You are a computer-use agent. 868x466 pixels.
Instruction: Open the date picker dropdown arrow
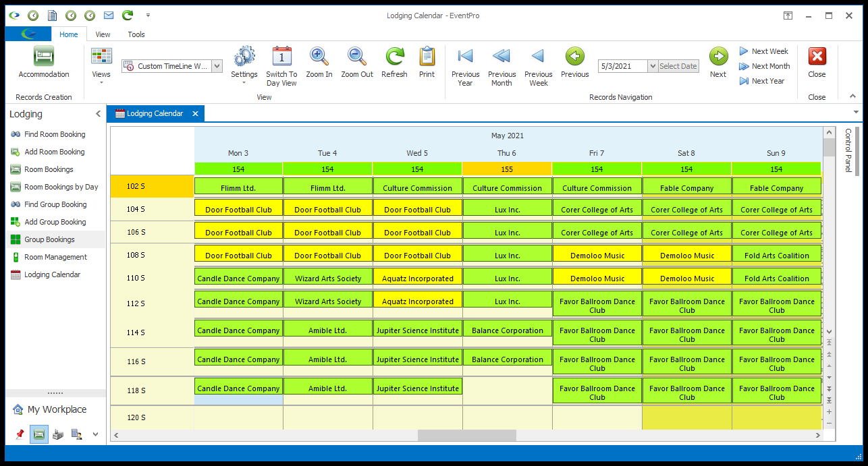pos(652,66)
